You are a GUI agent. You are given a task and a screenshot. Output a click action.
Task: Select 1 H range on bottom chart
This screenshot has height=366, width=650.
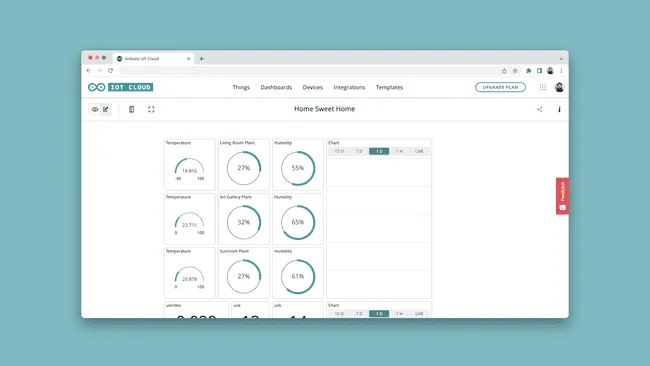(x=399, y=314)
